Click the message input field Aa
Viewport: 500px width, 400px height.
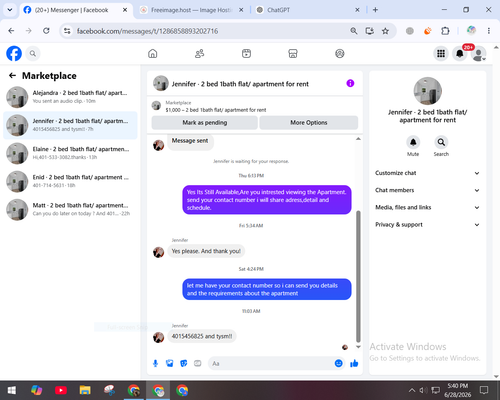point(272,363)
